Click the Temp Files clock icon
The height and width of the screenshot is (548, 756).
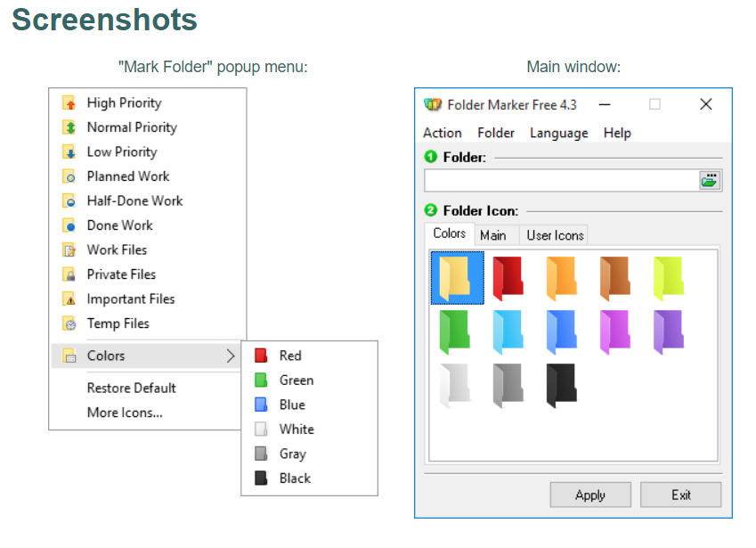pyautogui.click(x=69, y=323)
